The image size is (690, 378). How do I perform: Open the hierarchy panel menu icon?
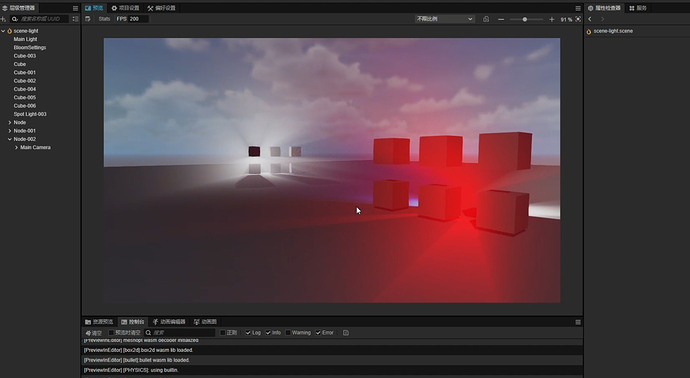pos(75,8)
